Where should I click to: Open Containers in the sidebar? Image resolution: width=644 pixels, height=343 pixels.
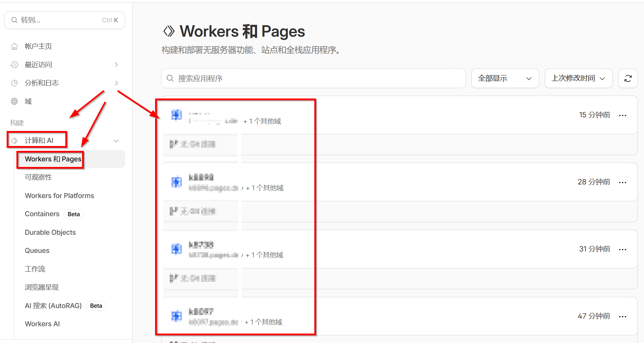(x=42, y=214)
